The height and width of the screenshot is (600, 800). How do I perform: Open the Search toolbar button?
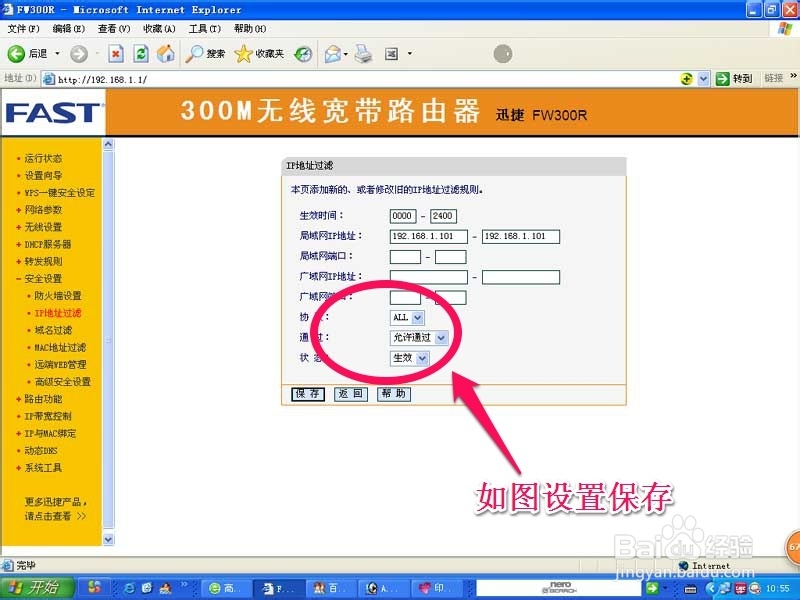[x=205, y=54]
